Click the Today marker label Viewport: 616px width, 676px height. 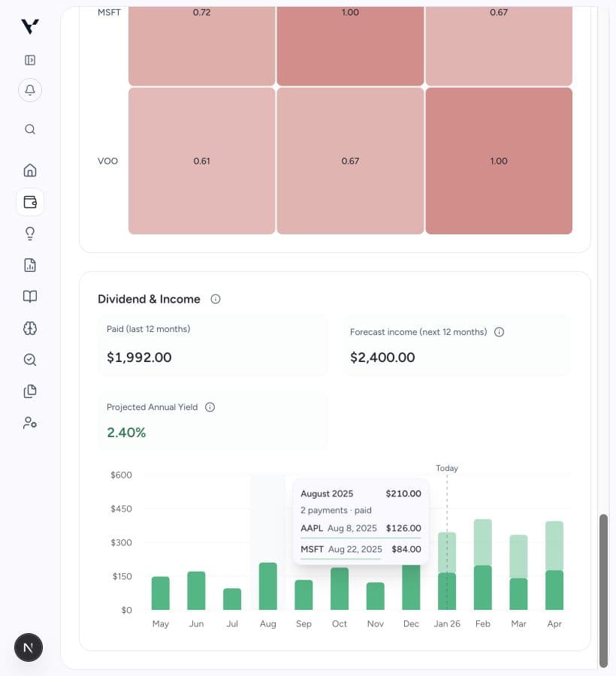[446, 468]
